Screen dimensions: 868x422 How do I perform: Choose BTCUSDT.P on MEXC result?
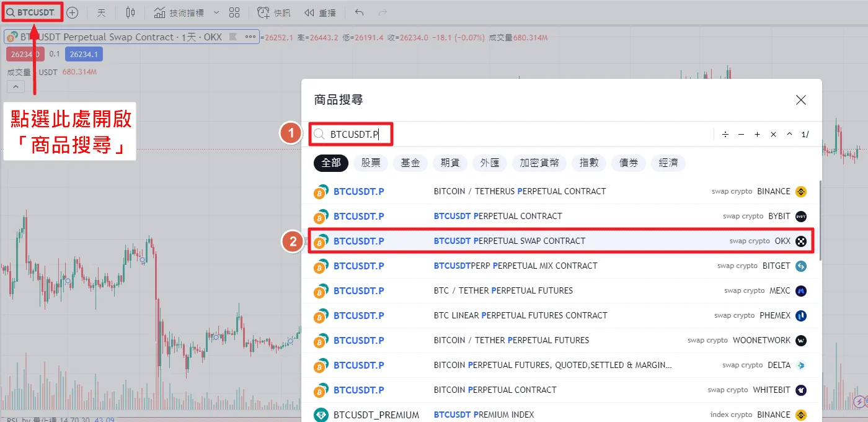(x=560, y=290)
